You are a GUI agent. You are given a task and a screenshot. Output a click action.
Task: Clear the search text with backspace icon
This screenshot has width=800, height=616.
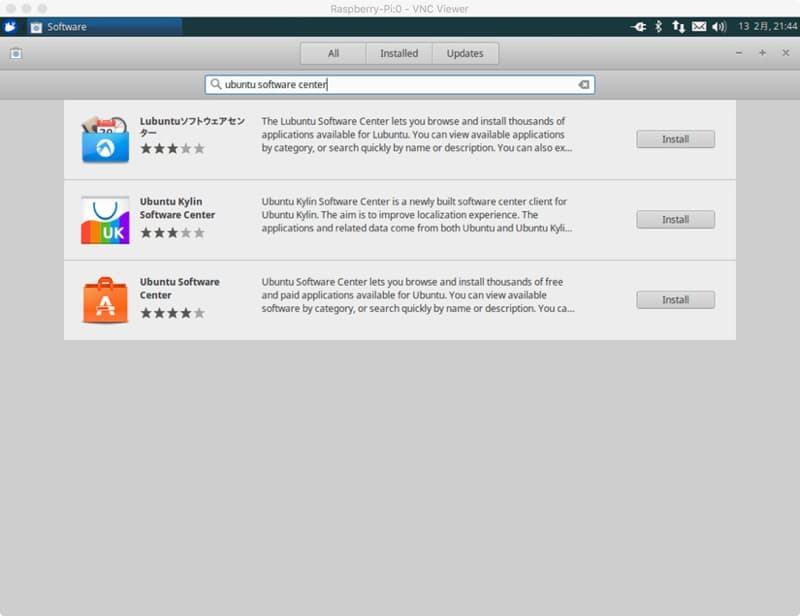tap(584, 85)
